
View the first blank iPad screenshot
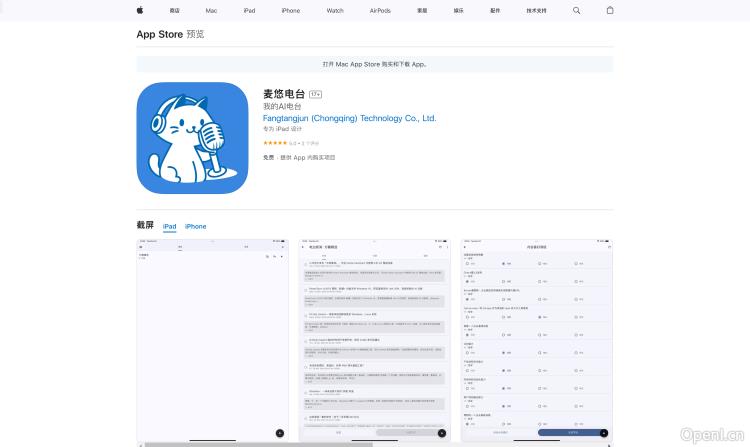[214, 340]
